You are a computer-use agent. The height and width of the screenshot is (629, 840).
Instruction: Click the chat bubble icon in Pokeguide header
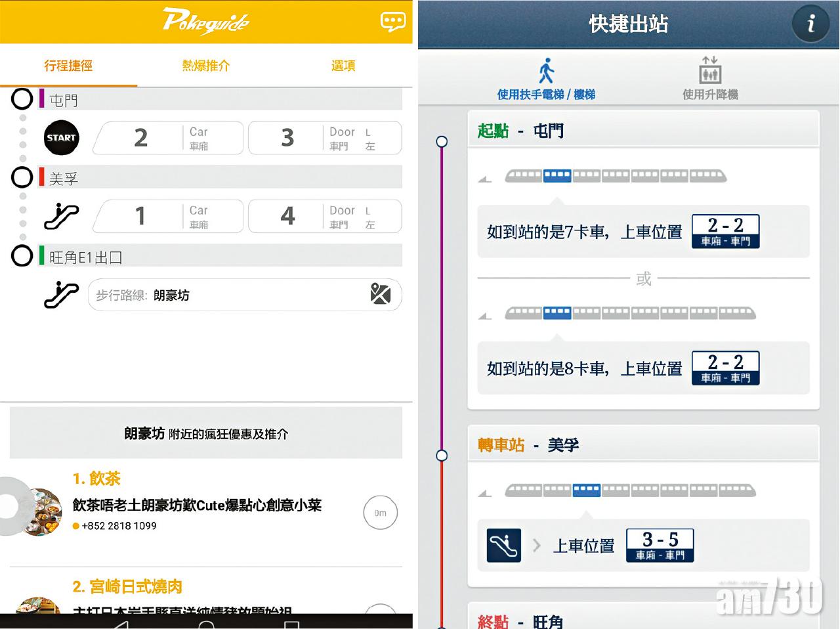pyautogui.click(x=392, y=21)
